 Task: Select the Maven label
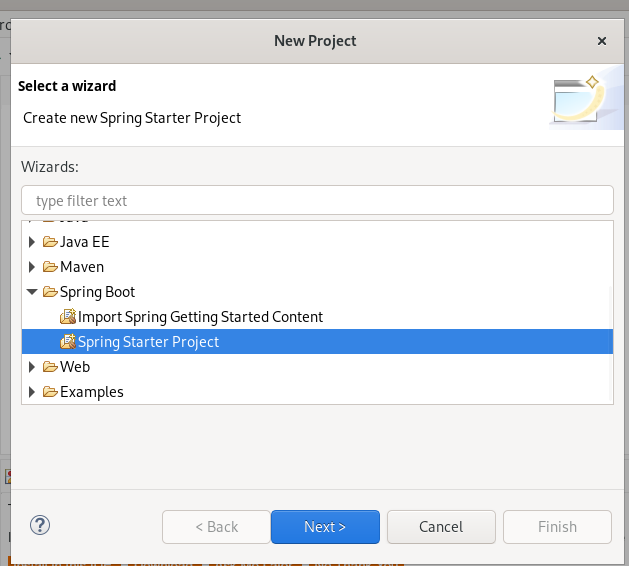pyautogui.click(x=82, y=267)
